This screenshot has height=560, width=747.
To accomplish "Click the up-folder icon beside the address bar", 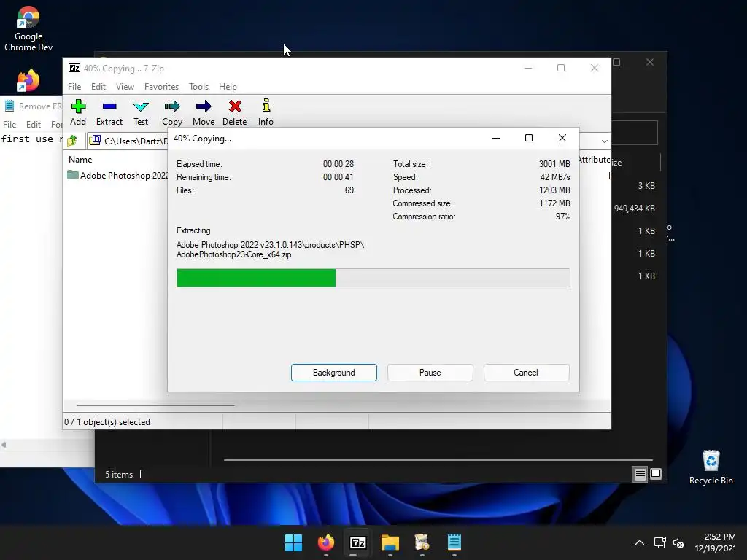I will pos(72,141).
